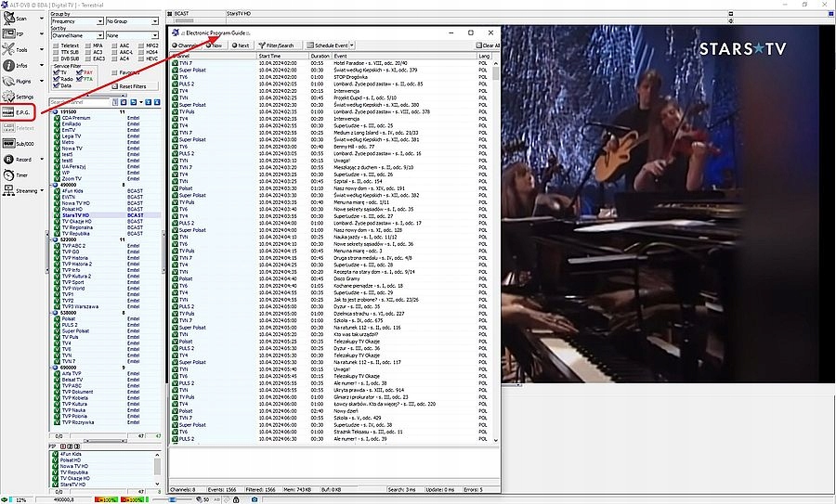Viewport: 836px width, 504px height.
Task: Open the Scan dropdown arrow
Action: click(42, 19)
